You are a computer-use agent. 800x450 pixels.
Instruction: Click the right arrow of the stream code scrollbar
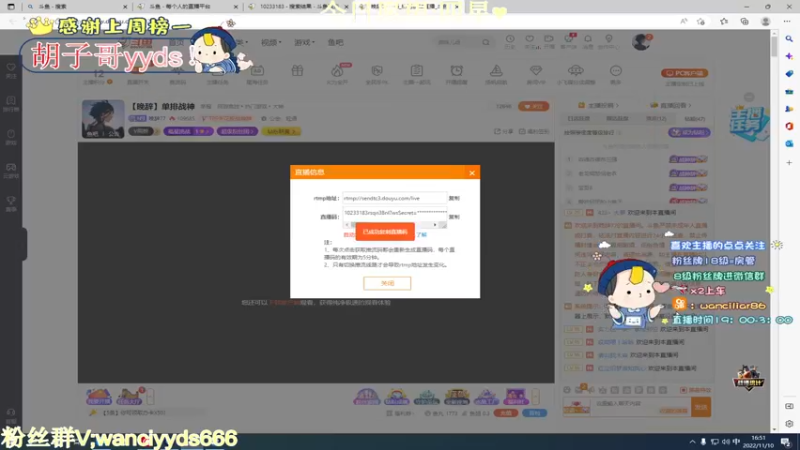[x=435, y=224]
